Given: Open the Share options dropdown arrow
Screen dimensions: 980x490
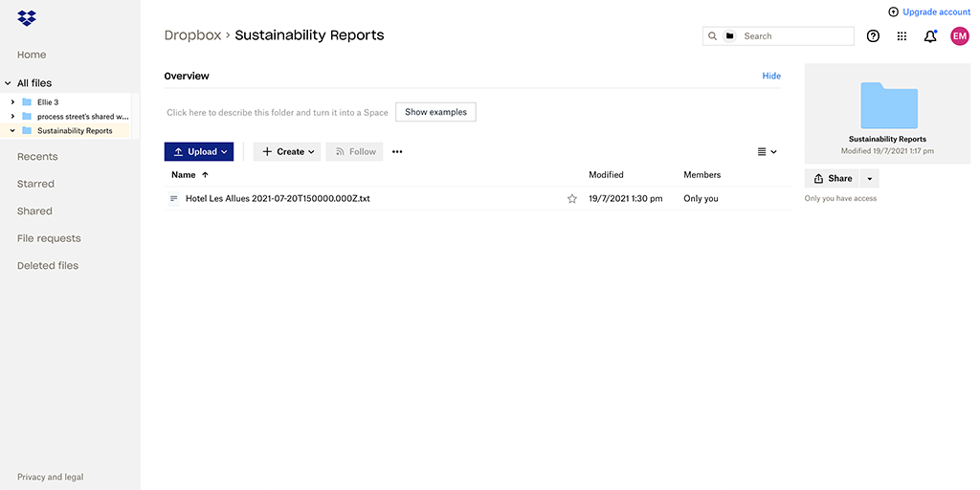Looking at the screenshot, I should 870,179.
